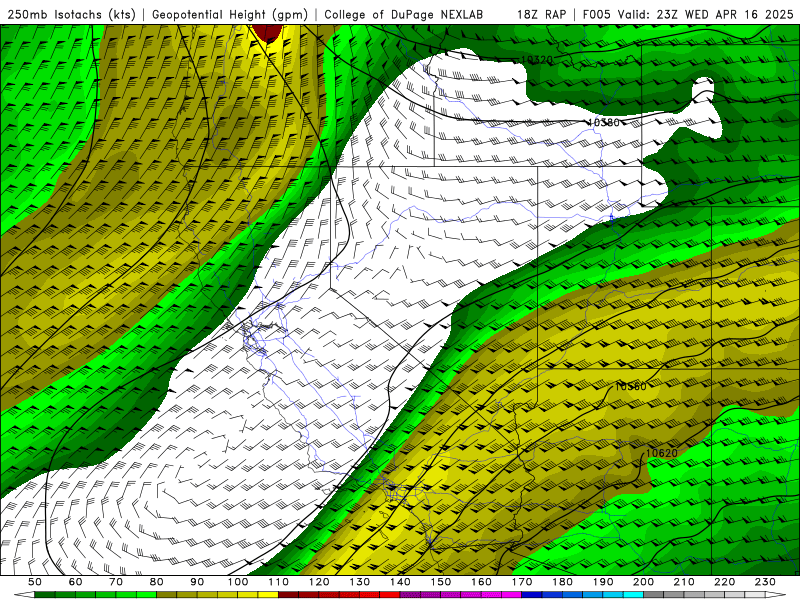Click the 'College of DuPage NEXLAB' label

pyautogui.click(x=403, y=15)
